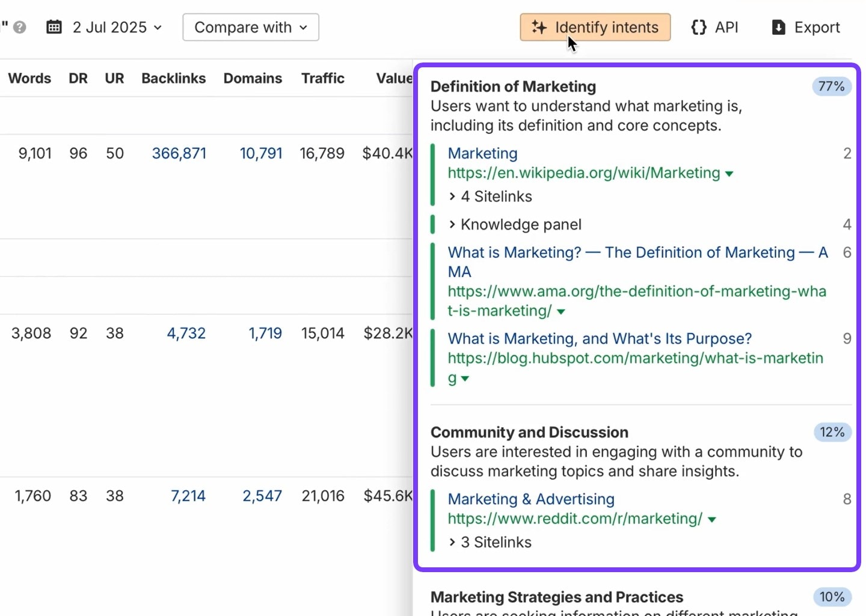This screenshot has width=866, height=616.
Task: Open the Marketing Wikipedia result title
Action: pyautogui.click(x=482, y=153)
